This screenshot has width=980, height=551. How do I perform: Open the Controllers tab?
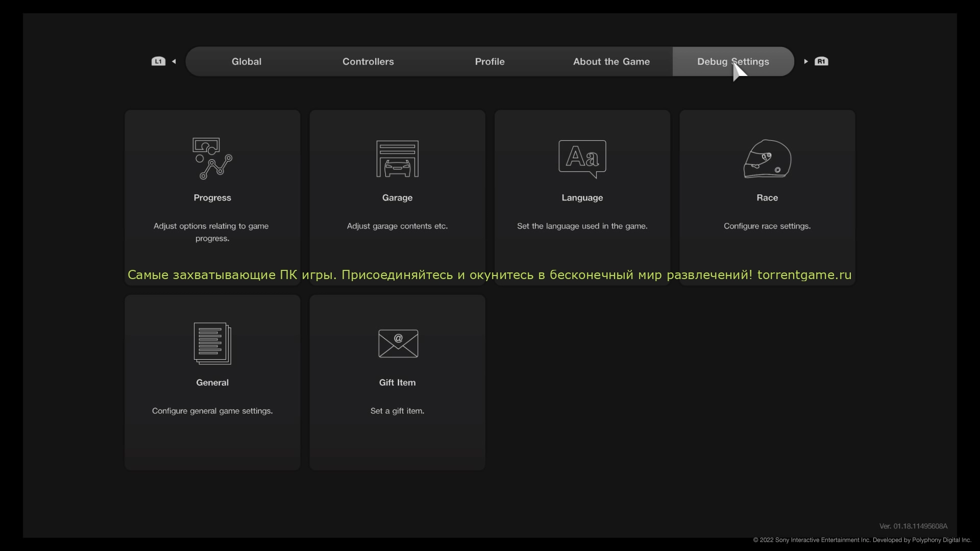(368, 62)
